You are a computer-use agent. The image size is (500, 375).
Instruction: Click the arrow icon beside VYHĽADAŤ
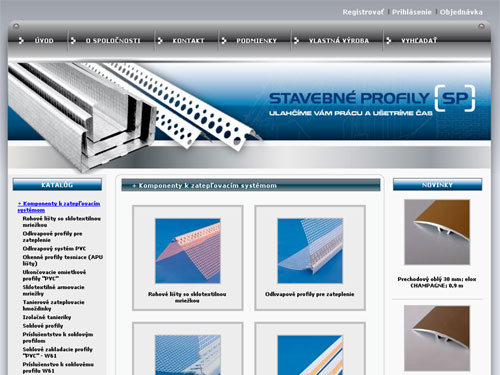click(388, 41)
